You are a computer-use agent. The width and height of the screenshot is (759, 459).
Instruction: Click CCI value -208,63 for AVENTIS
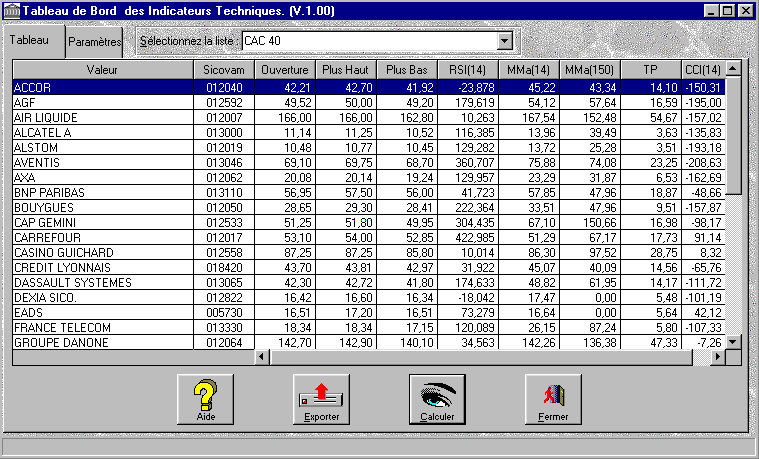pos(703,163)
